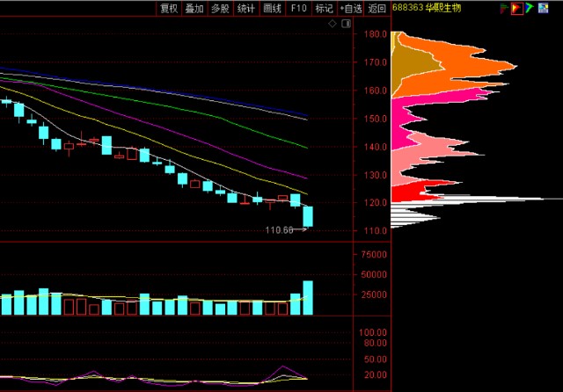Click the 120.0 price axis label
This screenshot has height=392, width=563.
(376, 203)
